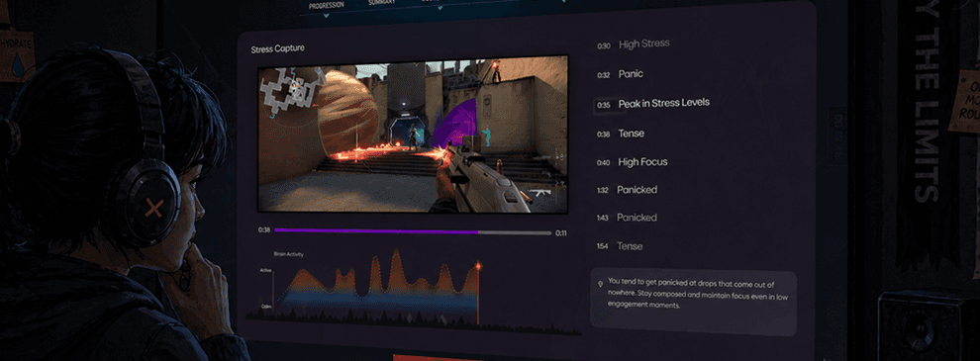
Task: Click the 0:11 remaining time label
Action: (x=560, y=233)
